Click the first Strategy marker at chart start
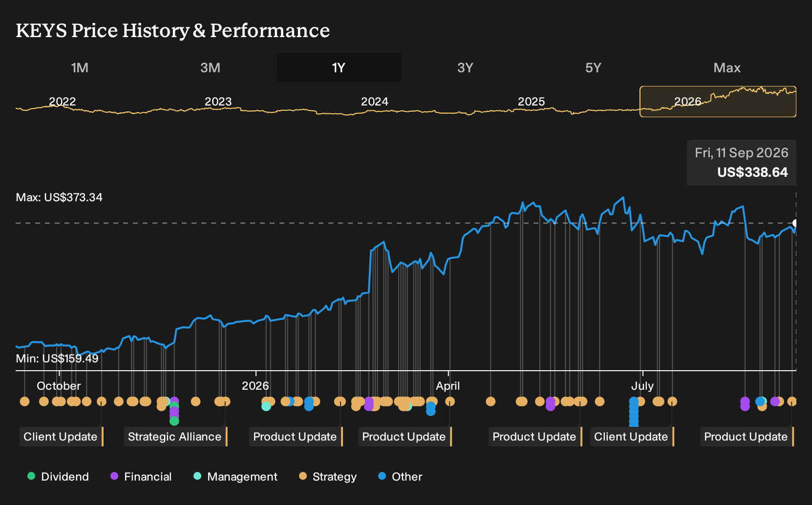The image size is (812, 505). pyautogui.click(x=24, y=401)
